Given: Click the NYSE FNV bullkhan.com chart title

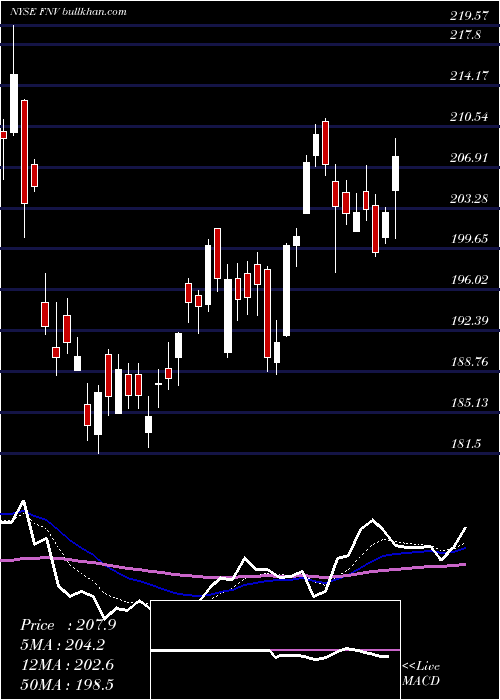Looking at the screenshot, I should (x=68, y=12).
